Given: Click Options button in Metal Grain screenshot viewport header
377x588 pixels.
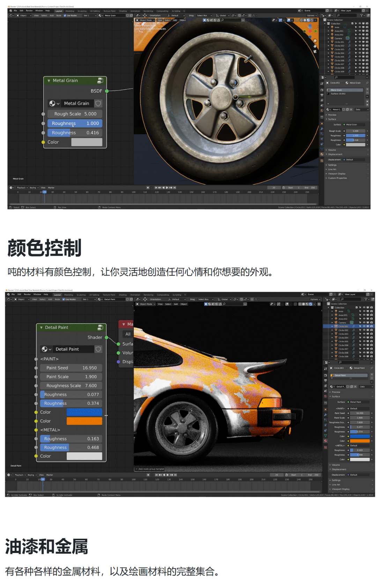Looking at the screenshot, I should (312, 15).
